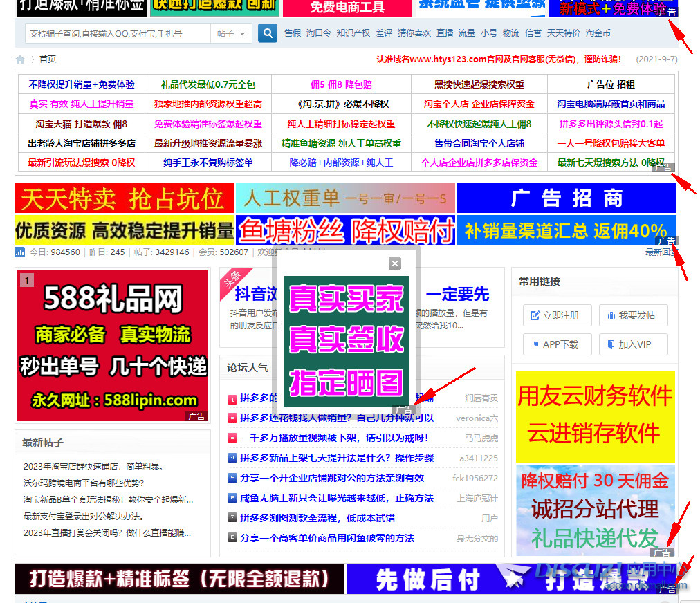The height and width of the screenshot is (603, 700).
Task: Open author profile veronica六
Action: coord(477,418)
